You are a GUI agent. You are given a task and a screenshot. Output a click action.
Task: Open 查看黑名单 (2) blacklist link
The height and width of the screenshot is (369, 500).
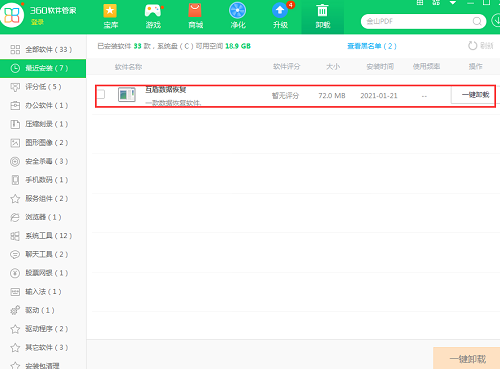point(372,46)
